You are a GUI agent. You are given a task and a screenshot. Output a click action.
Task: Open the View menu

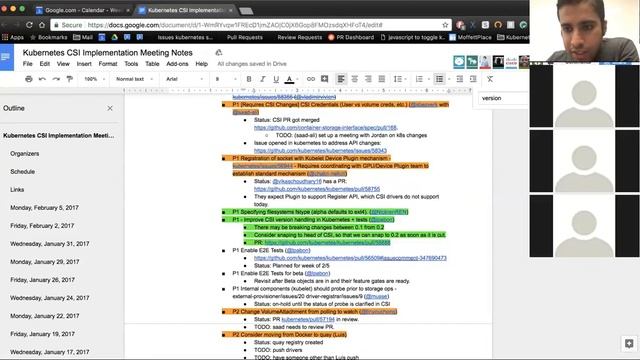coord(63,64)
